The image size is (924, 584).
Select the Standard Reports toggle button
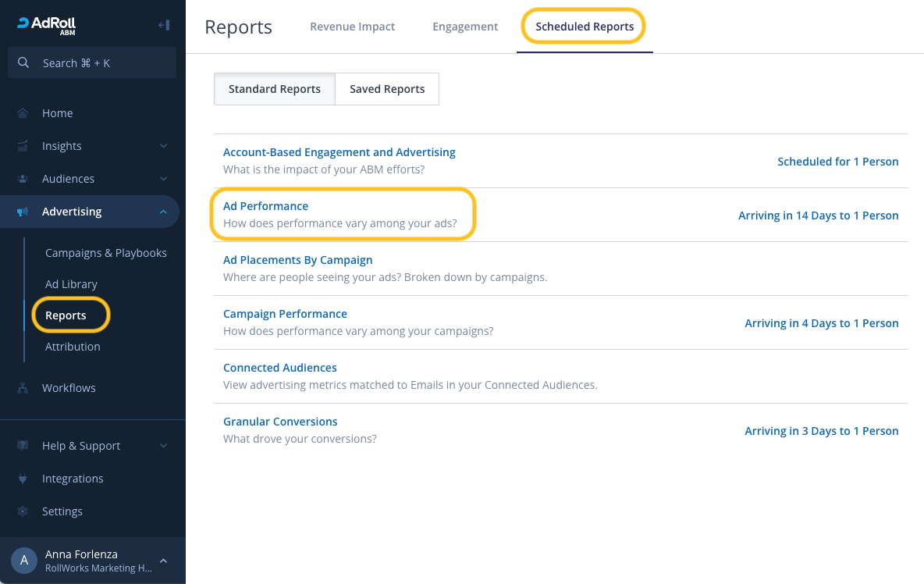[x=275, y=89]
